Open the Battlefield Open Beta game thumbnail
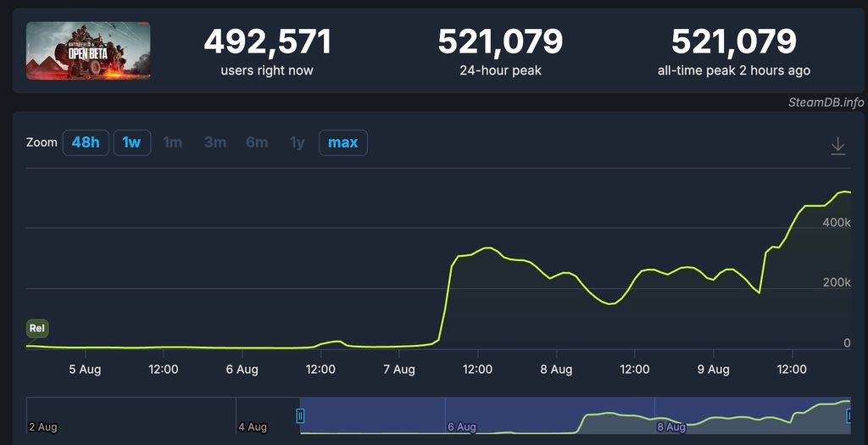Image resolution: width=868 pixels, height=445 pixels. point(88,51)
